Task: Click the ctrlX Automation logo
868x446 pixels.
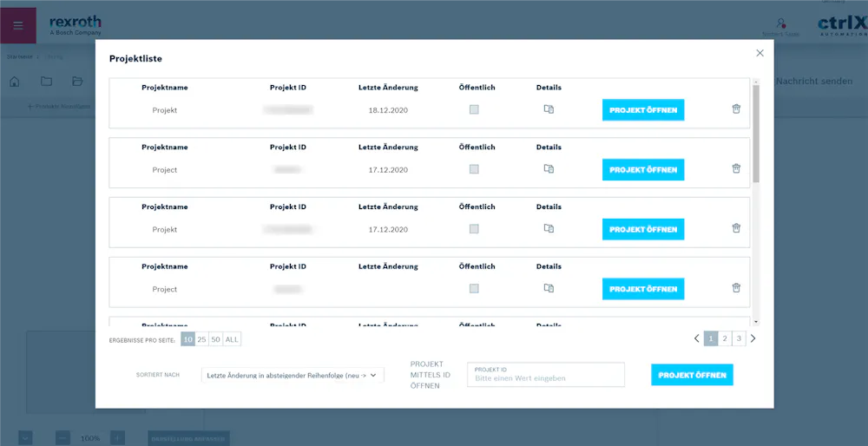Action: 843,26
